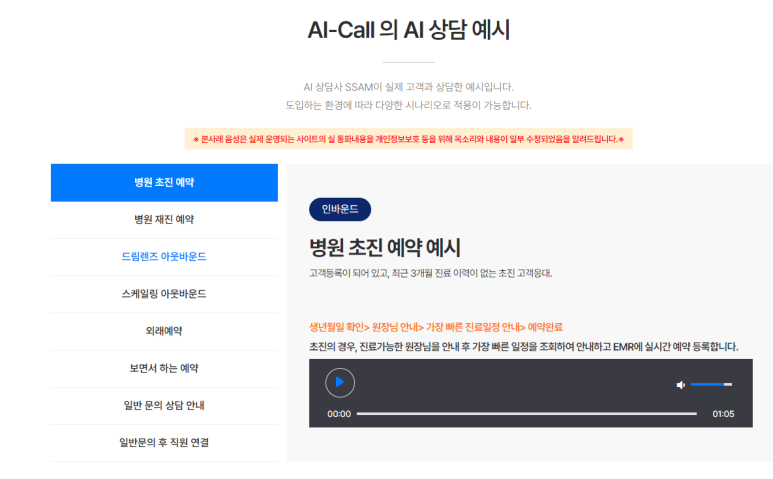Click the 인바운드 badge

[x=340, y=209]
